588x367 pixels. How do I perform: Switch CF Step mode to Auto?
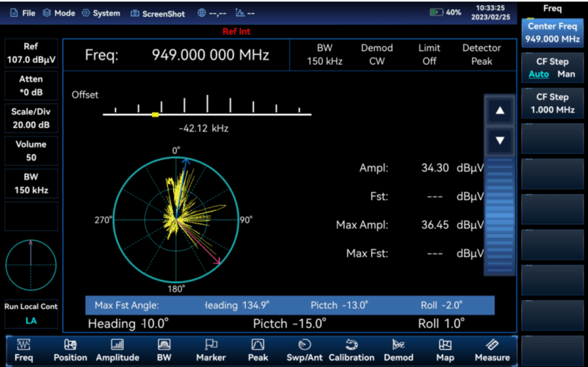coord(539,74)
